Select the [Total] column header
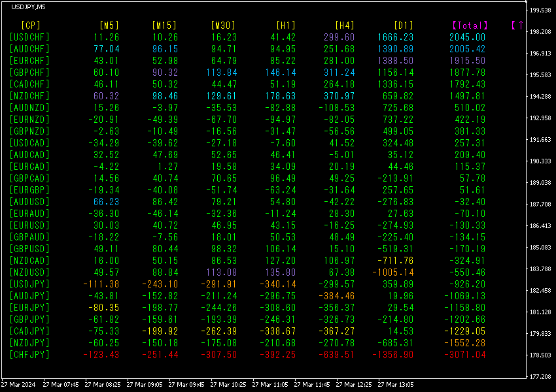The width and height of the screenshot is (556, 392). pos(470,25)
